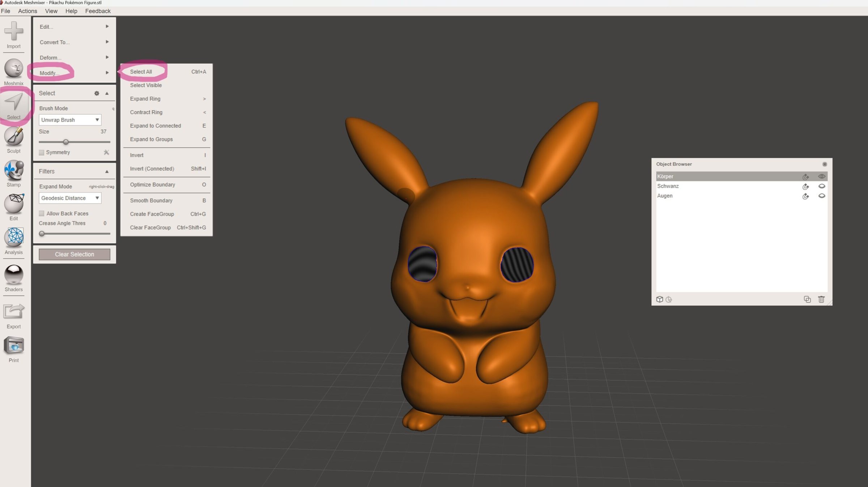Click the Export icon
Viewport: 868px width, 487px height.
point(14,312)
